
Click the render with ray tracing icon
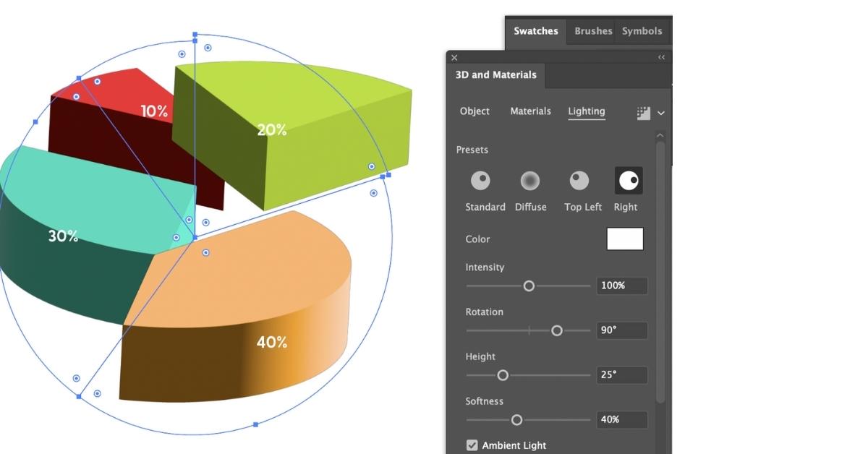[644, 113]
